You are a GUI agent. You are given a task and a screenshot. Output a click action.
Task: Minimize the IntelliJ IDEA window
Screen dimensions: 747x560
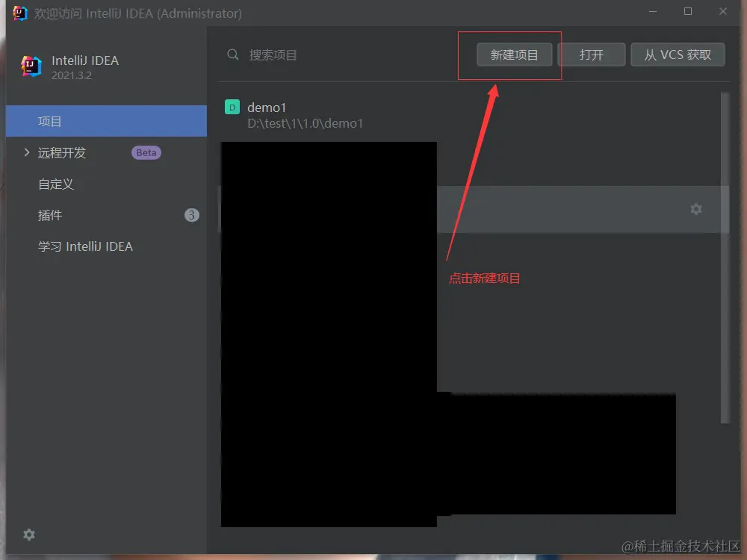pyautogui.click(x=653, y=11)
